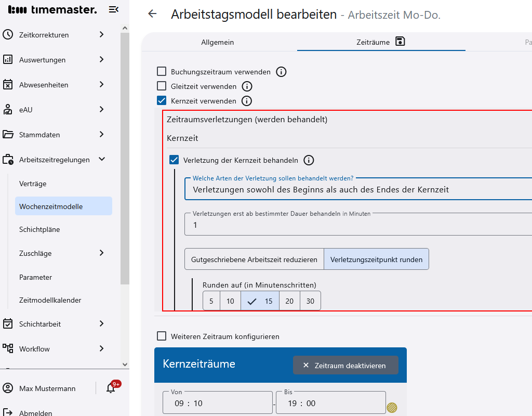Click Zeitraum deaktivieren button

tap(345, 365)
